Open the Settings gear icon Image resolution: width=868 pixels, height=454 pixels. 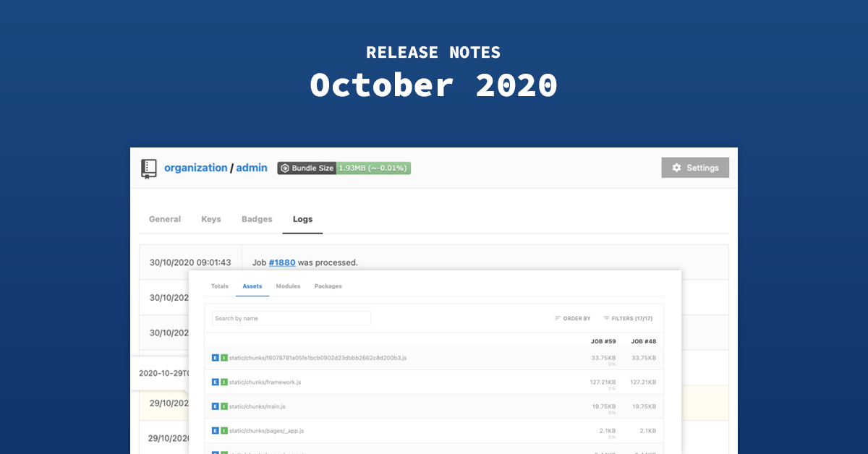pyautogui.click(x=676, y=167)
